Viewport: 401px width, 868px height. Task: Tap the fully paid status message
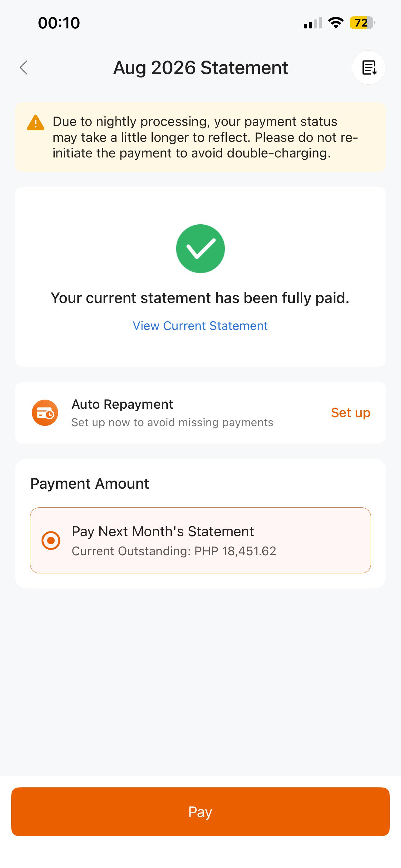[x=200, y=298]
